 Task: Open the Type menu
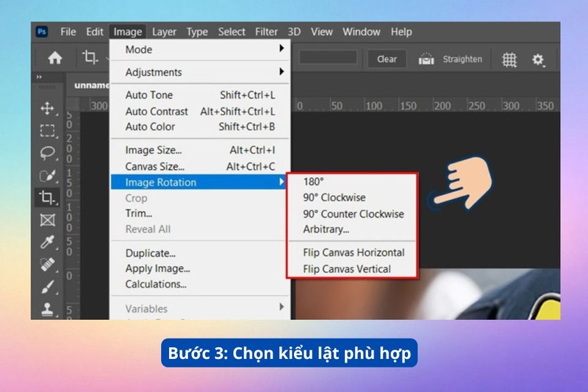coord(197,32)
